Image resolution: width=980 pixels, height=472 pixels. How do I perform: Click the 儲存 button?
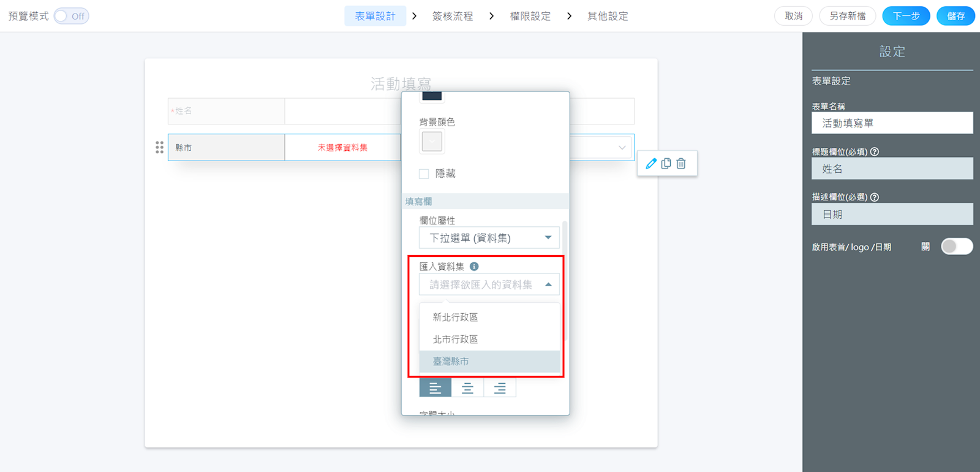(956, 16)
